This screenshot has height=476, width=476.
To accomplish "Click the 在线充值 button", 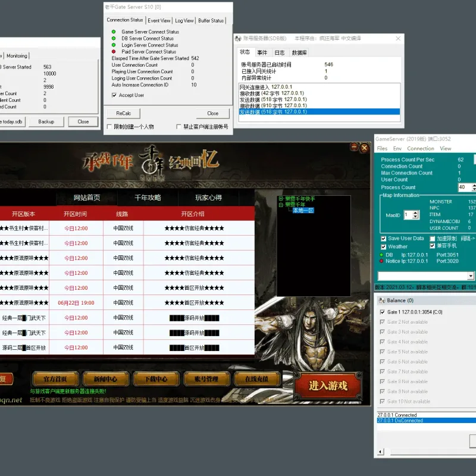I will pos(256,379).
